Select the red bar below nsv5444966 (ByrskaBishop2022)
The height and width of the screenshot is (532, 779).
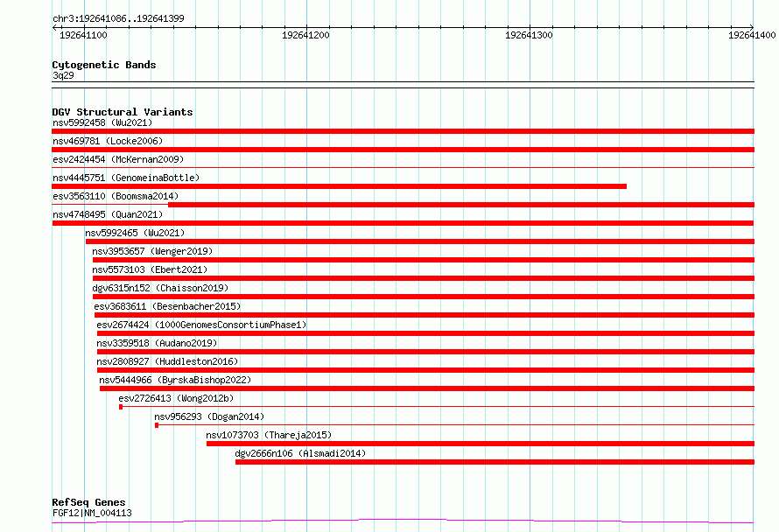click(x=427, y=388)
